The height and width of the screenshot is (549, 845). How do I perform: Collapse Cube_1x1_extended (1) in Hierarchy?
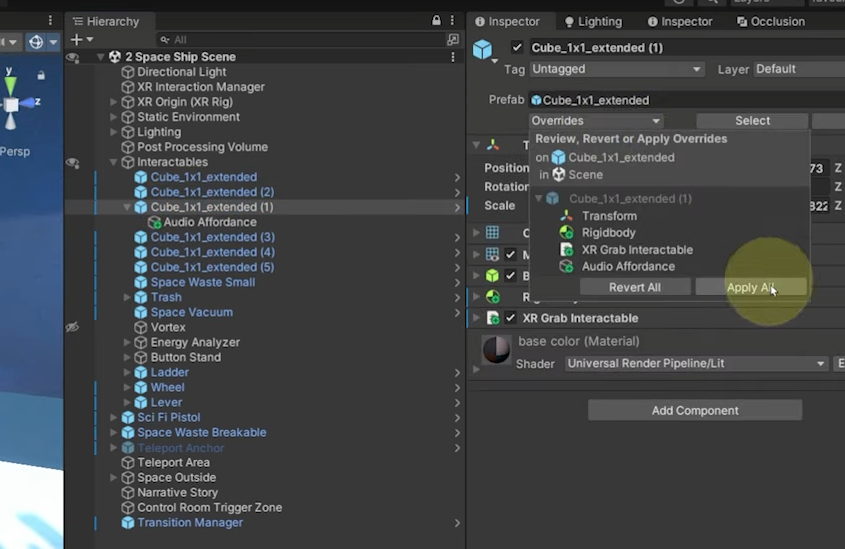[x=127, y=207]
